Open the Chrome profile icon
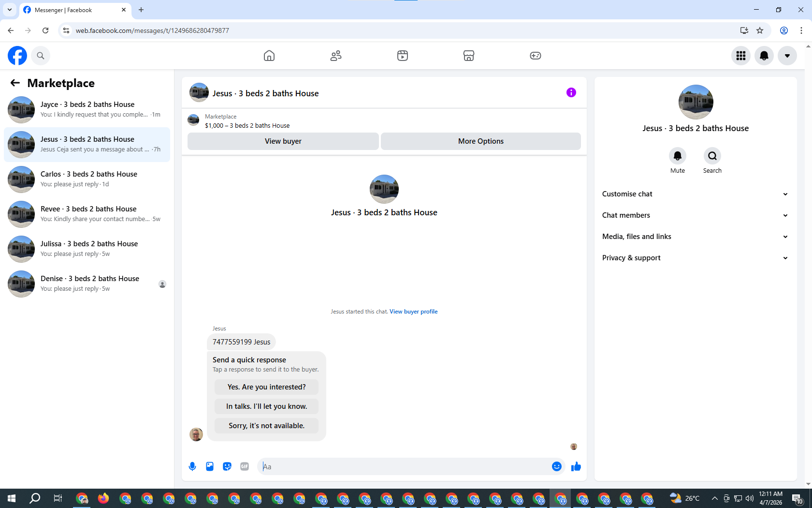812x508 pixels. (784, 30)
